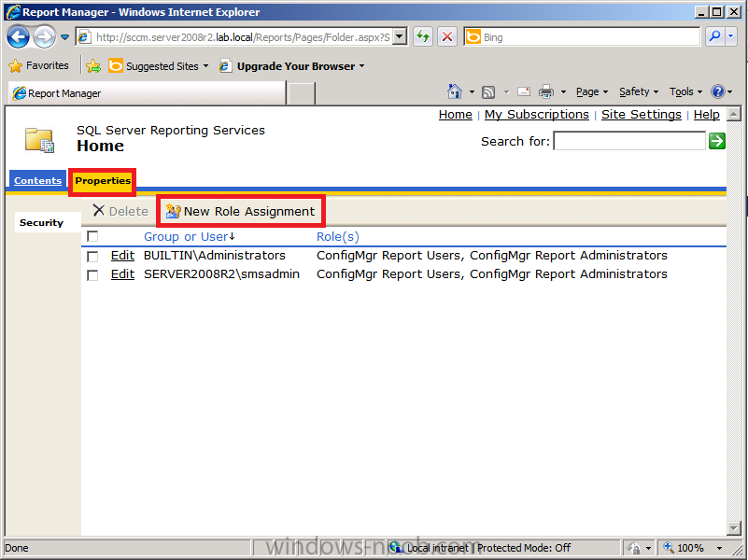Select the Report Manager browser tab
The height and width of the screenshot is (560, 748).
tap(147, 93)
